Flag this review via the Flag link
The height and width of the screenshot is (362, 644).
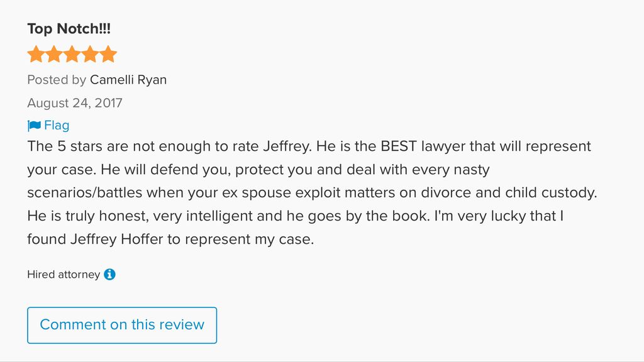coord(57,125)
